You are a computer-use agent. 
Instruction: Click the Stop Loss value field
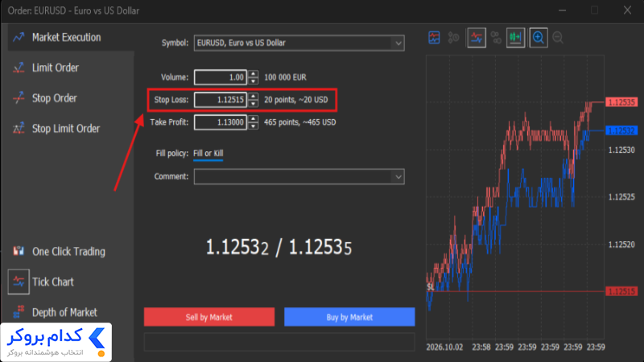(221, 100)
